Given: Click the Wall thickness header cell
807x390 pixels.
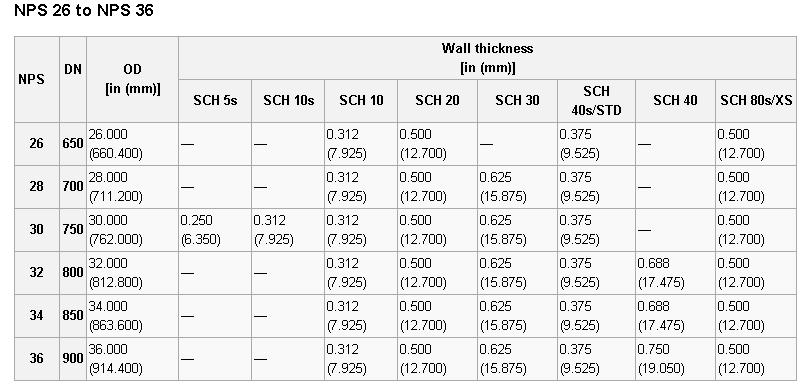Looking at the screenshot, I should click(487, 58).
